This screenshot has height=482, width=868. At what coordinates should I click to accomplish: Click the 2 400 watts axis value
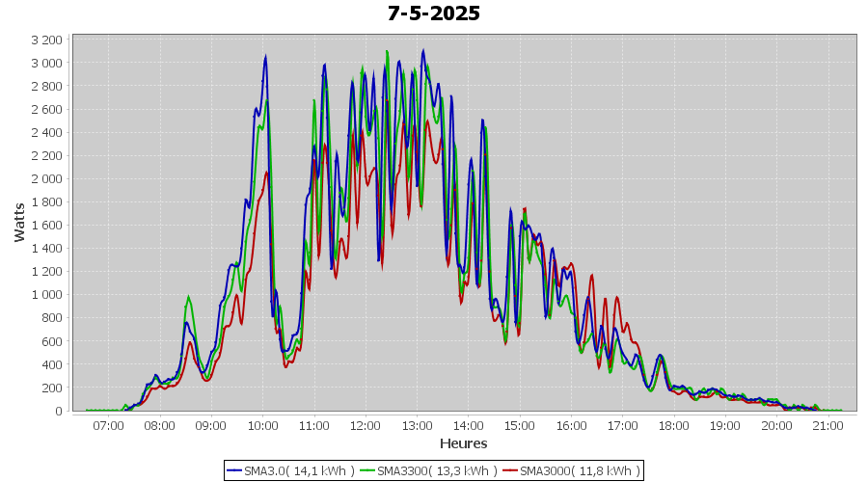click(47, 133)
